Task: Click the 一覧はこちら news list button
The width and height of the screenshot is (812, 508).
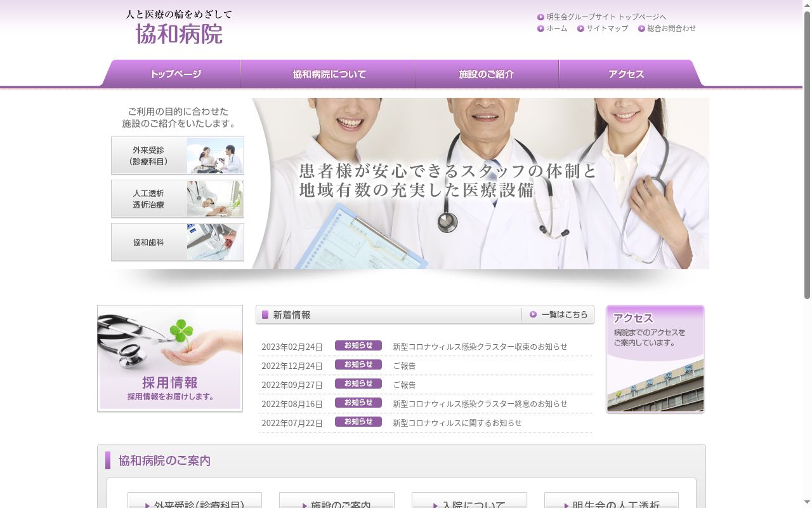Action: click(x=559, y=314)
